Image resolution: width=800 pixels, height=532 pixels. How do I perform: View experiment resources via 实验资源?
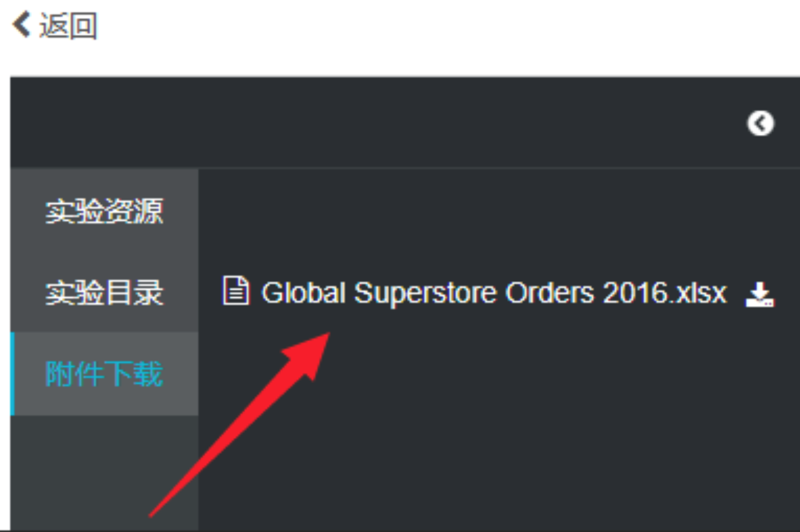tap(104, 211)
